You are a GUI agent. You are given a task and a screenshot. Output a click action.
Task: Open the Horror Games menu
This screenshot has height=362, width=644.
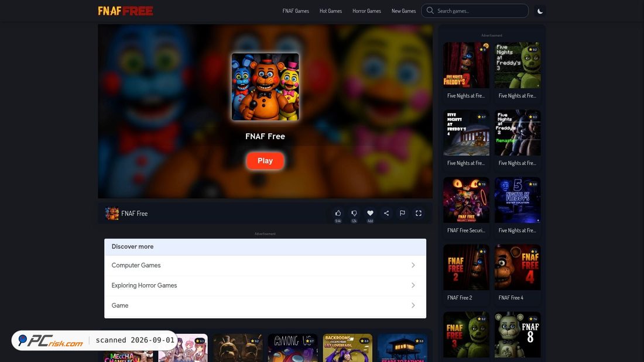coord(366,11)
